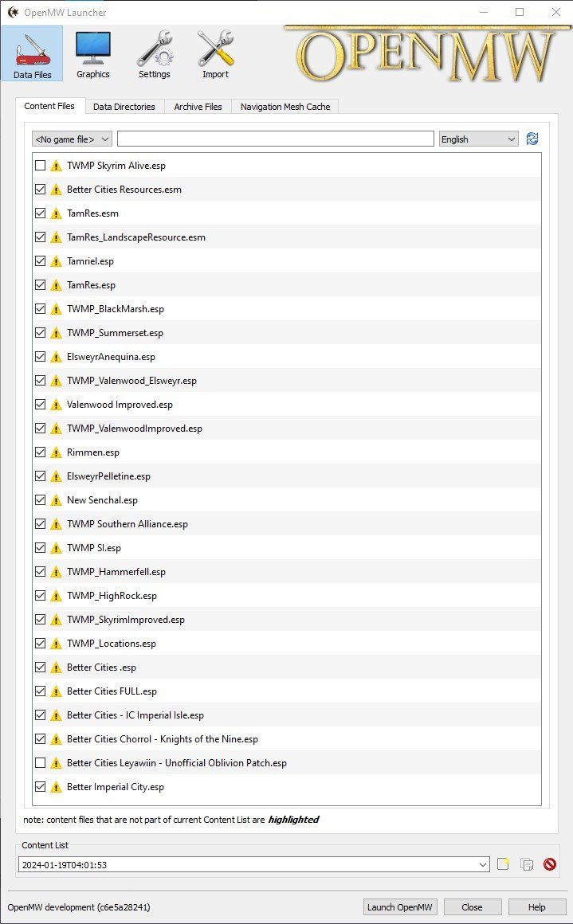Open the Settings section
Viewport: 573px width, 924px height.
[155, 53]
